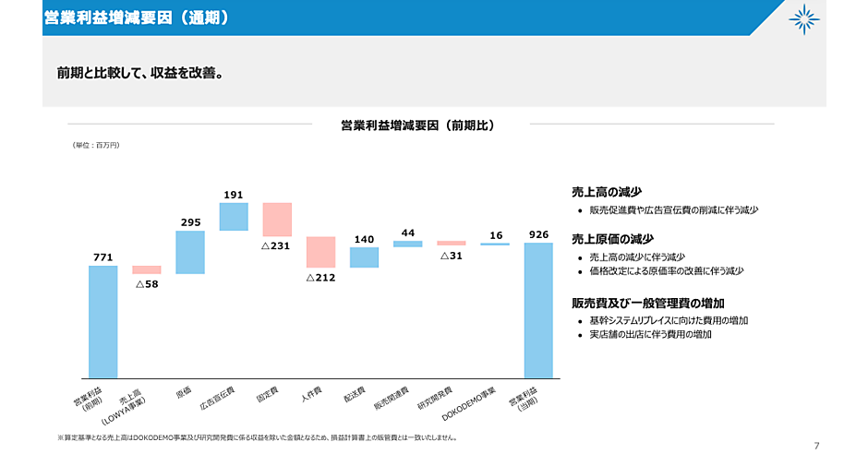Click the axis label 営業利益(当期)
The height and width of the screenshot is (454, 868).
[x=524, y=398]
